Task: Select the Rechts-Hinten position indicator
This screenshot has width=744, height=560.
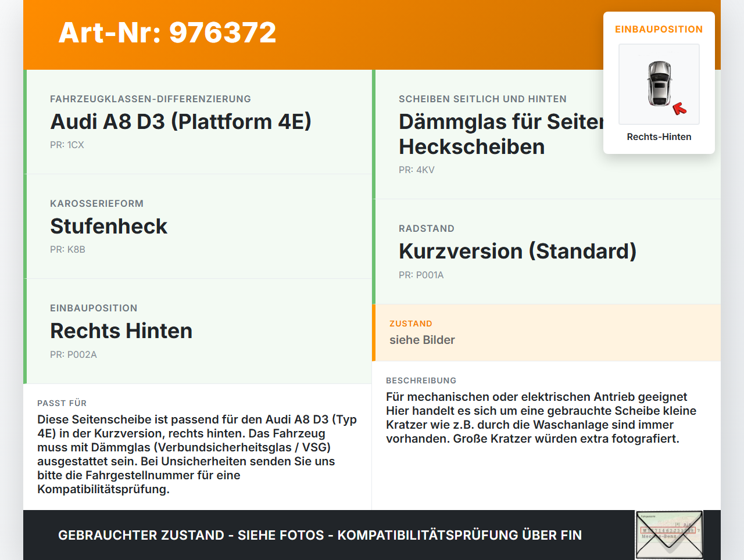Action: coord(659,137)
